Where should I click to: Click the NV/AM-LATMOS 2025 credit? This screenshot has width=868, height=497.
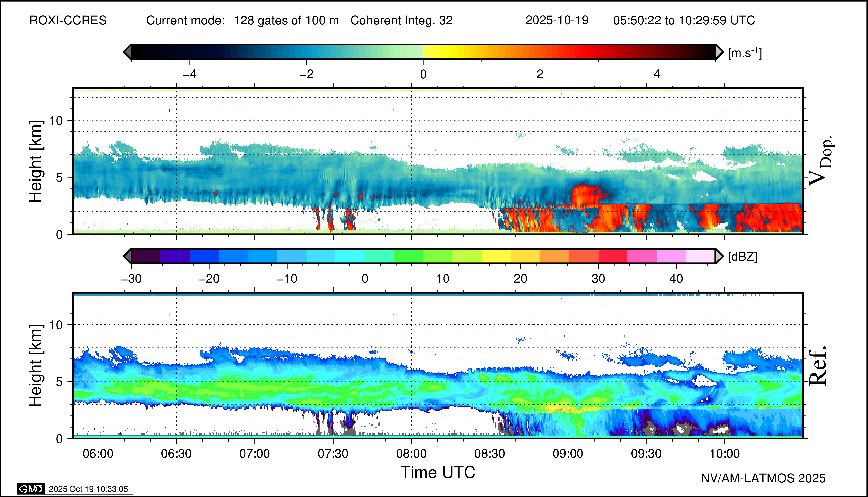tap(763, 478)
